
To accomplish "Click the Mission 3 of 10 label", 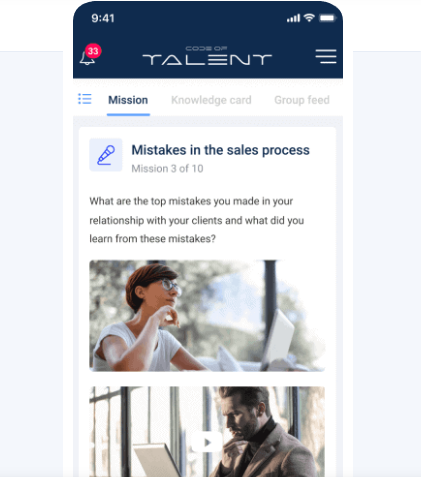I will (167, 169).
